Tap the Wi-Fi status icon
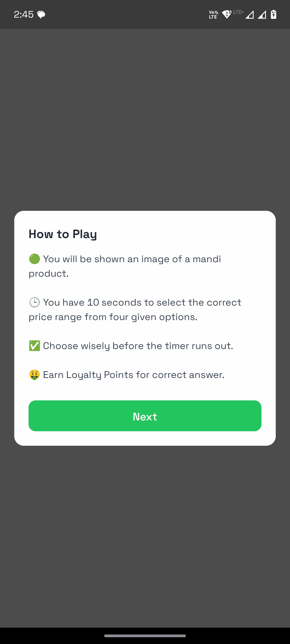This screenshot has width=290, height=644. 227,14
